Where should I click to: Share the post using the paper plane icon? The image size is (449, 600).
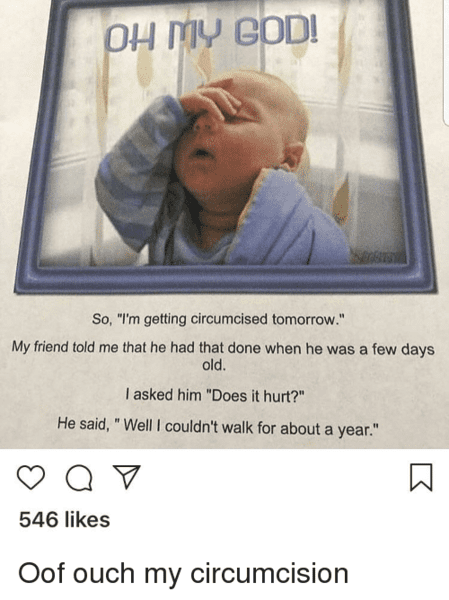127,476
